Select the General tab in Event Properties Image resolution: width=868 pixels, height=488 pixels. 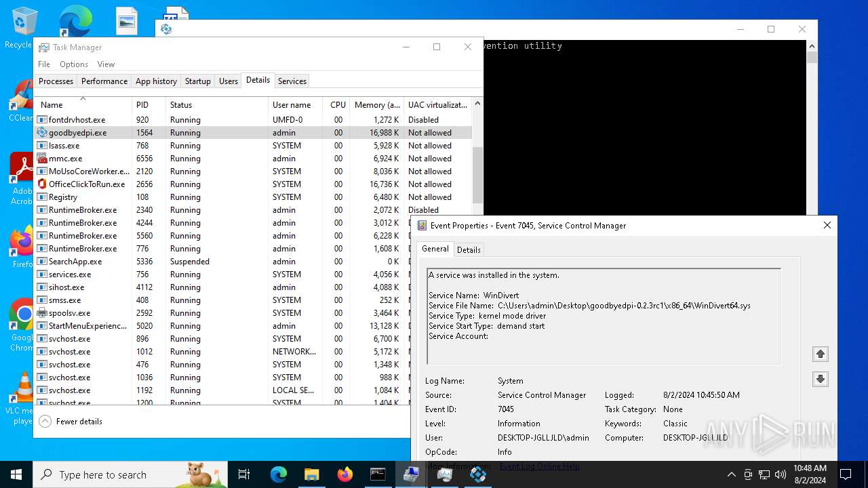point(435,249)
